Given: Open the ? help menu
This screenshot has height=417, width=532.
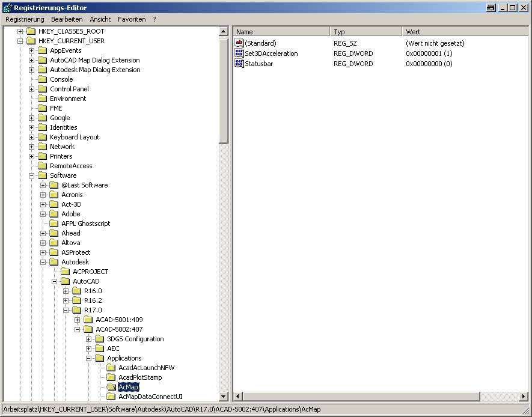Looking at the screenshot, I should 154,19.
